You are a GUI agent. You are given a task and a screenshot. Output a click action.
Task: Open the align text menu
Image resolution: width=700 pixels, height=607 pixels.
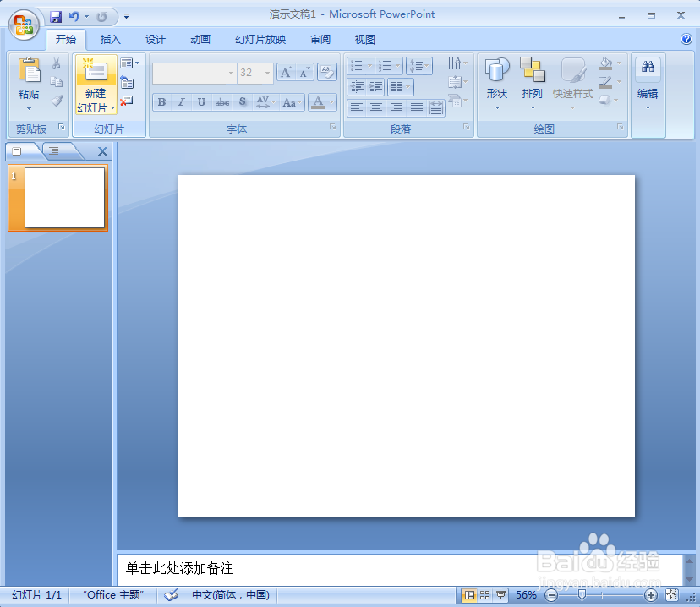pyautogui.click(x=457, y=82)
